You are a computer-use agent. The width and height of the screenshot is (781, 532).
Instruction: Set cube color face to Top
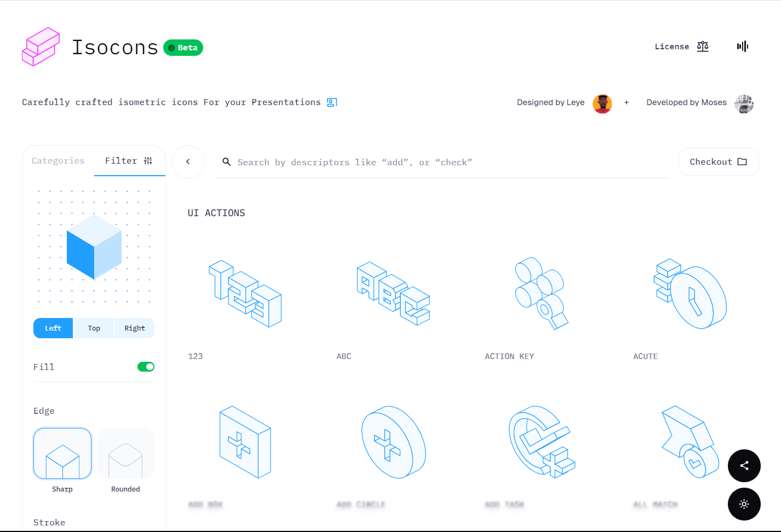(94, 328)
